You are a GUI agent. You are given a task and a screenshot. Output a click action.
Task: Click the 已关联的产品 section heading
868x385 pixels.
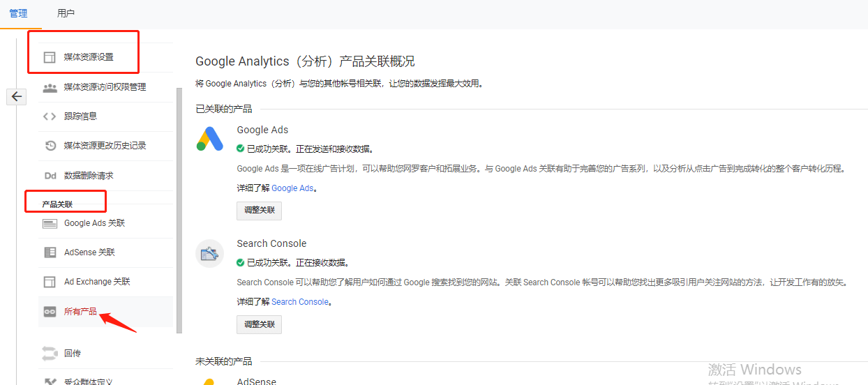tap(224, 109)
